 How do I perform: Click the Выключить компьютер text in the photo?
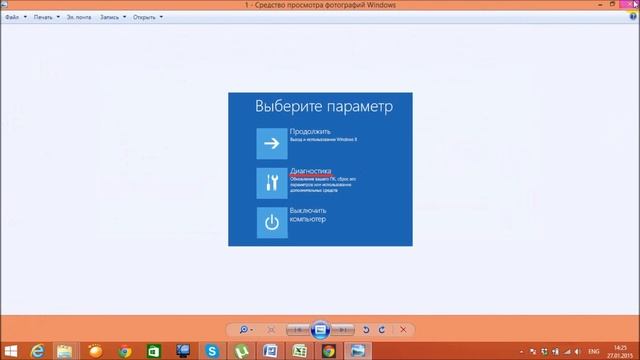pyautogui.click(x=308, y=215)
